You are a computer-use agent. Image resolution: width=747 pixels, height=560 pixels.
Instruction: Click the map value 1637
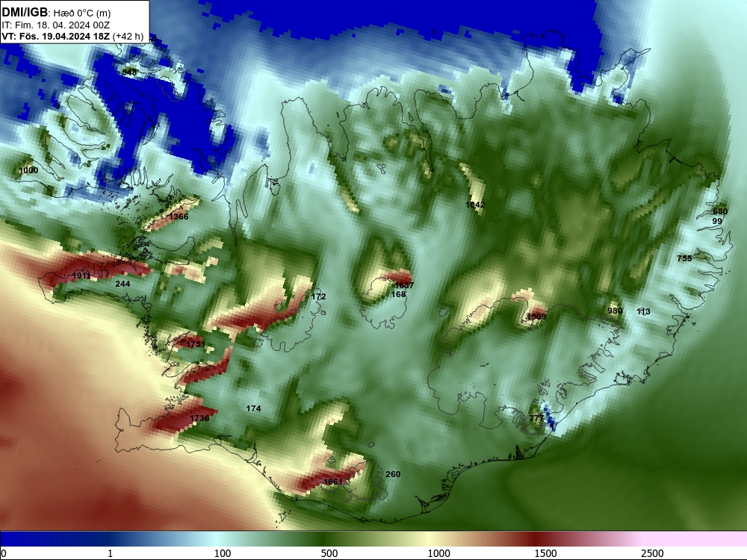pyautogui.click(x=404, y=285)
